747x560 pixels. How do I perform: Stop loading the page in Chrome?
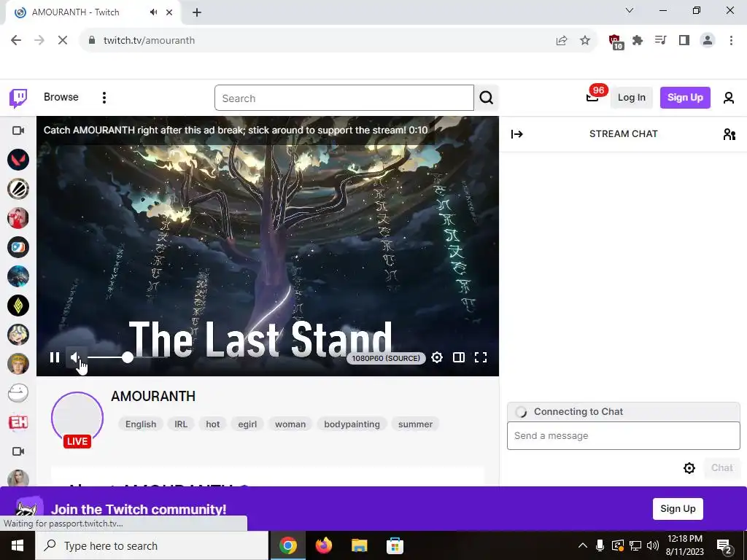[63, 41]
